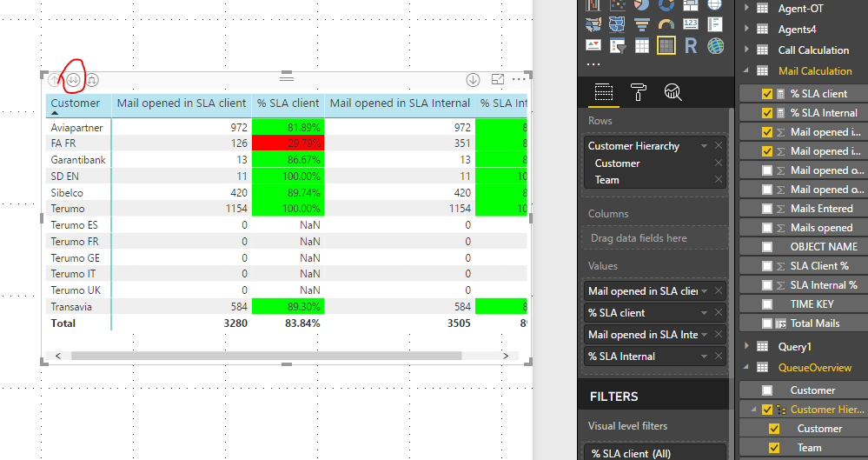Select the KPI visualization

tap(593, 46)
